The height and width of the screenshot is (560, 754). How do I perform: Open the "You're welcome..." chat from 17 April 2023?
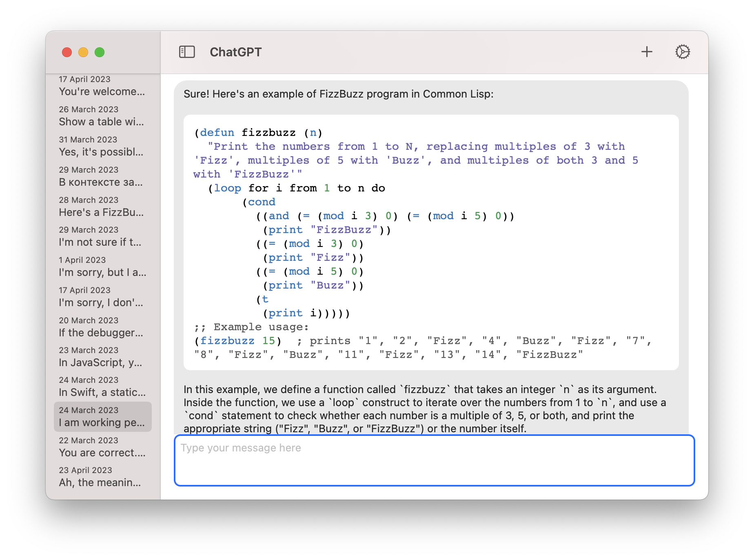[x=103, y=86]
